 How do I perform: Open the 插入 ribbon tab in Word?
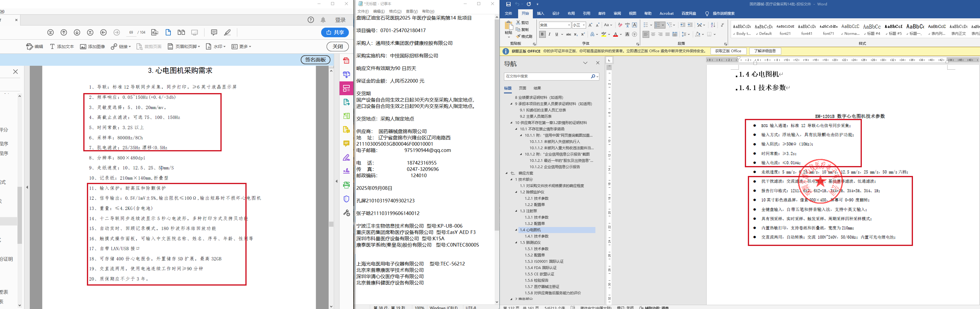click(x=540, y=14)
